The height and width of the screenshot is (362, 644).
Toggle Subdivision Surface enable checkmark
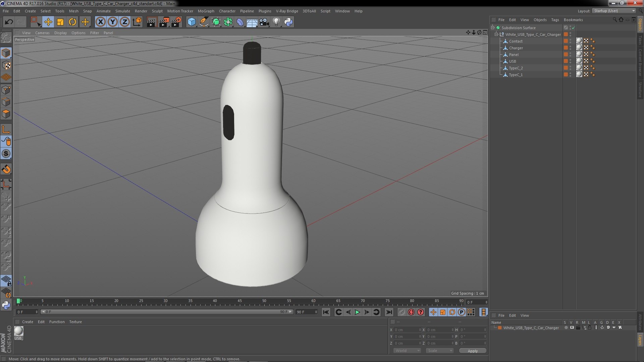pyautogui.click(x=573, y=28)
